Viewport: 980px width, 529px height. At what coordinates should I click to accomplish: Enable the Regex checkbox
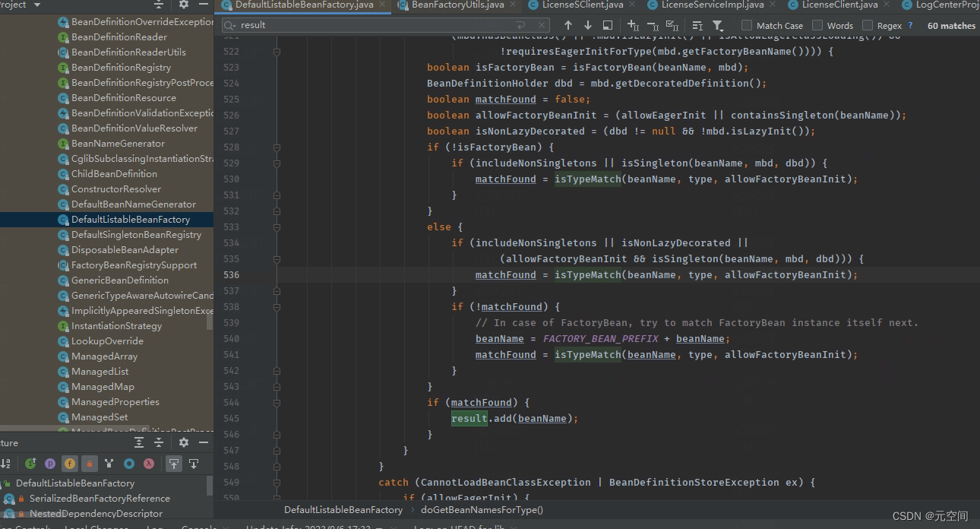(x=868, y=25)
